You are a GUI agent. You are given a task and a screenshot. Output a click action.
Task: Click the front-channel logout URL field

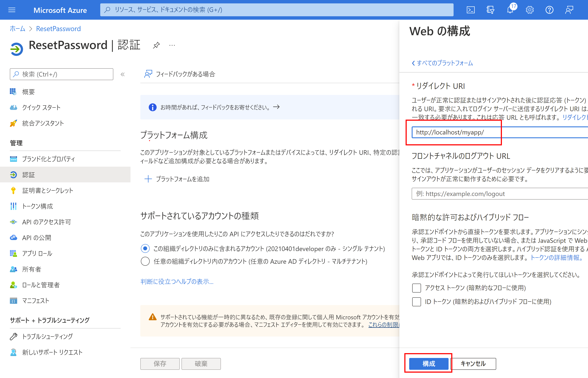click(x=499, y=194)
